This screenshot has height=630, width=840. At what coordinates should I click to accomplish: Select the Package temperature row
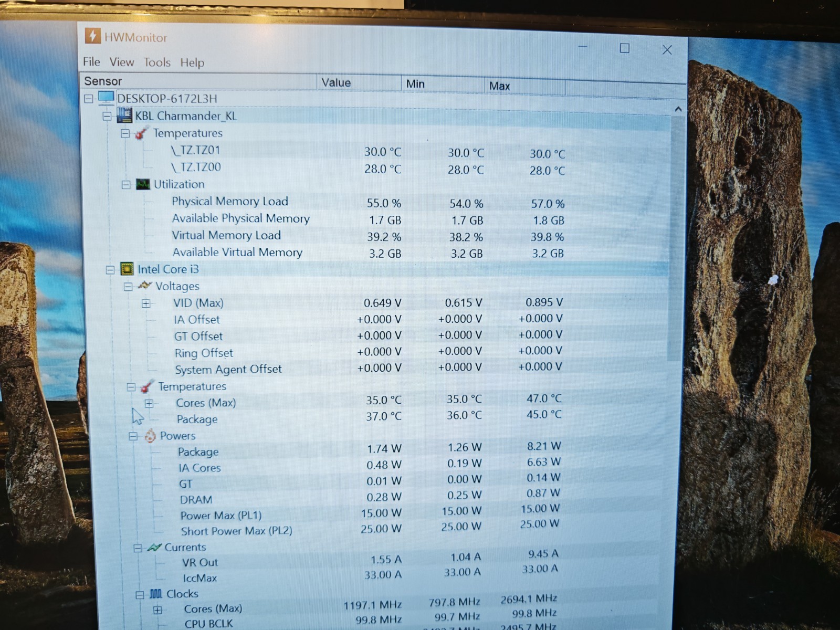[367, 417]
